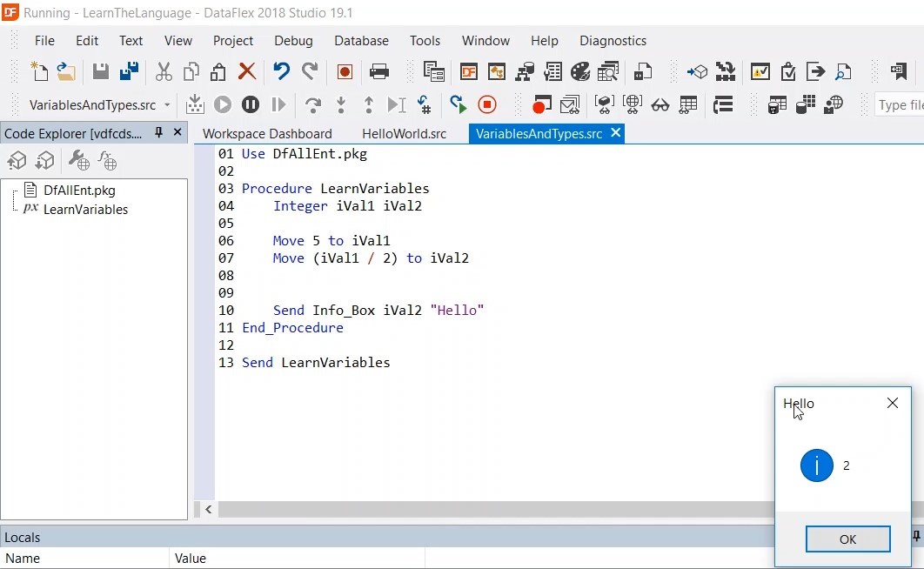Click the editor horizontal scrollbar left arrow
The width and height of the screenshot is (924, 569).
(209, 510)
